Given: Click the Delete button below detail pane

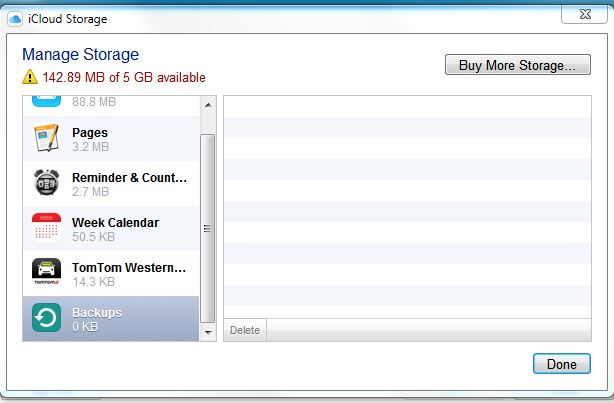Looking at the screenshot, I should [x=245, y=330].
